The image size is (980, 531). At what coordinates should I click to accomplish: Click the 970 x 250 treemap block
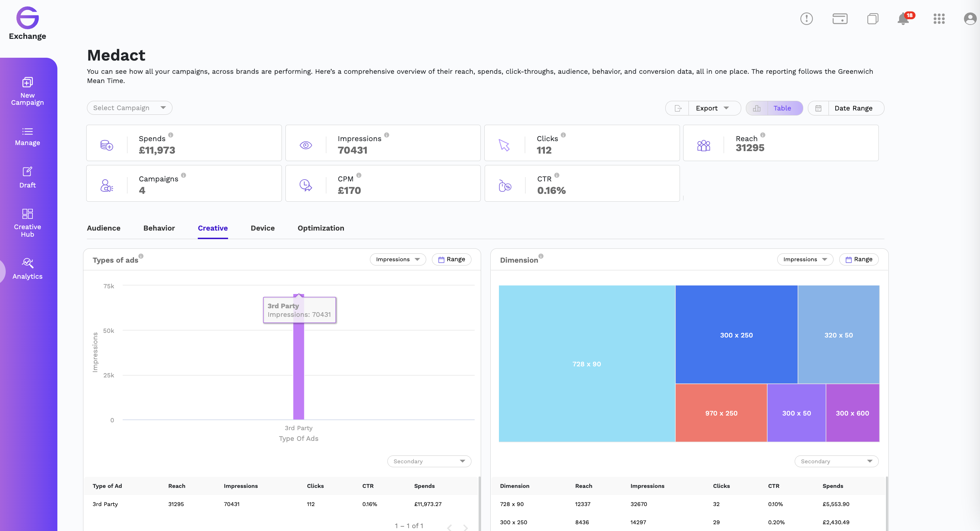(721, 413)
